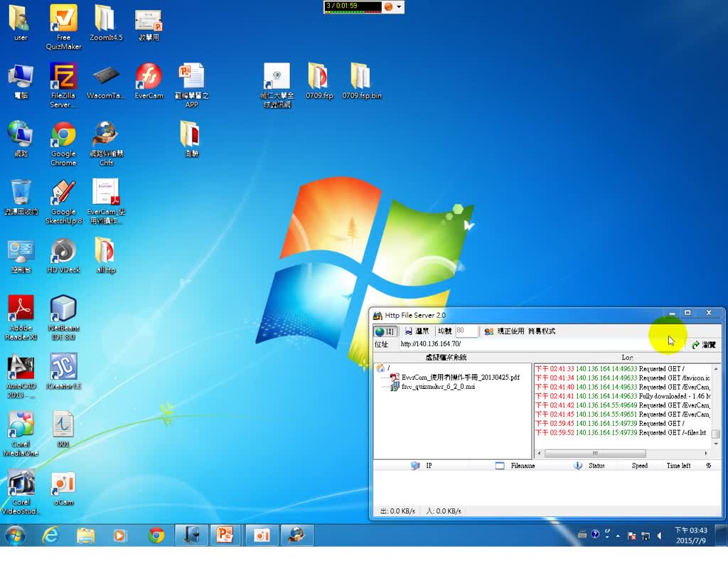Click the log scrollbar right arrow
Screen dimensions: 728x583
point(706,453)
